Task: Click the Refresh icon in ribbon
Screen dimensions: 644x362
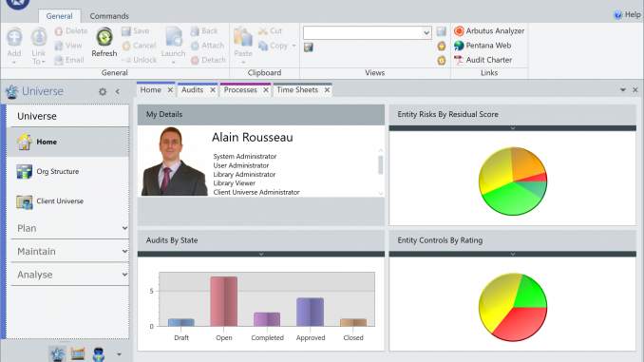Action: tap(104, 37)
